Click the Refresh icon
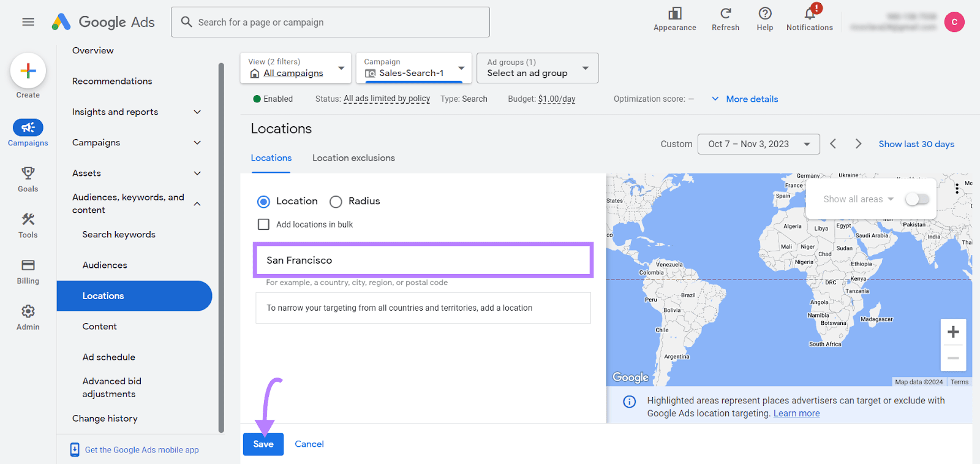The width and height of the screenshot is (980, 464). (x=725, y=14)
